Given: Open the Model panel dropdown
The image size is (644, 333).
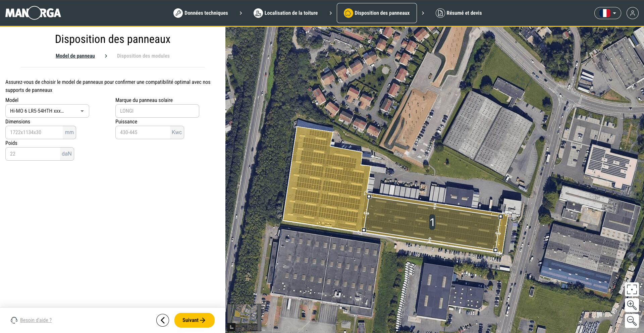Looking at the screenshot, I should pos(47,111).
